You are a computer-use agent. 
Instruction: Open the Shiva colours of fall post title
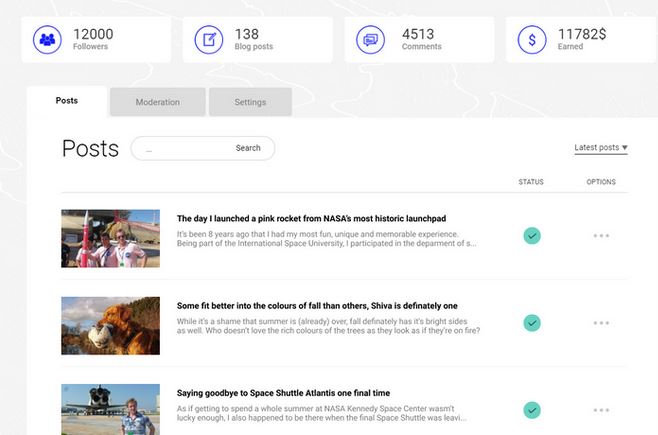click(x=317, y=306)
